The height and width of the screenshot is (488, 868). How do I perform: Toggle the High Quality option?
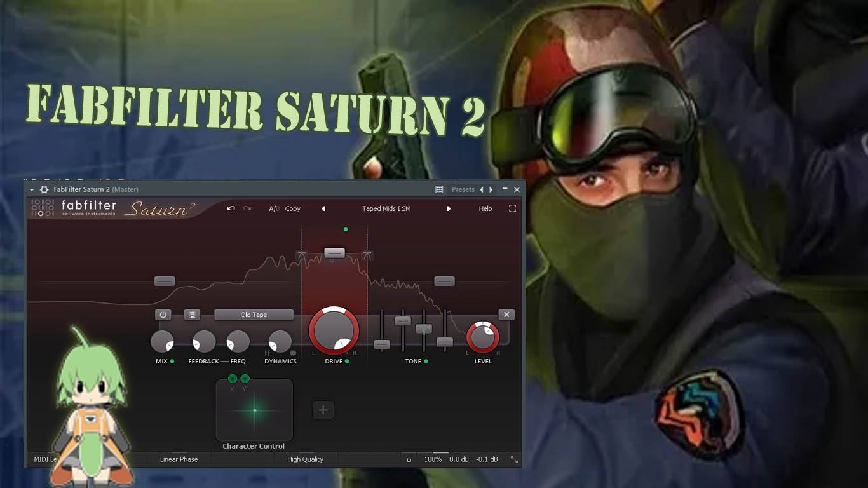305,459
